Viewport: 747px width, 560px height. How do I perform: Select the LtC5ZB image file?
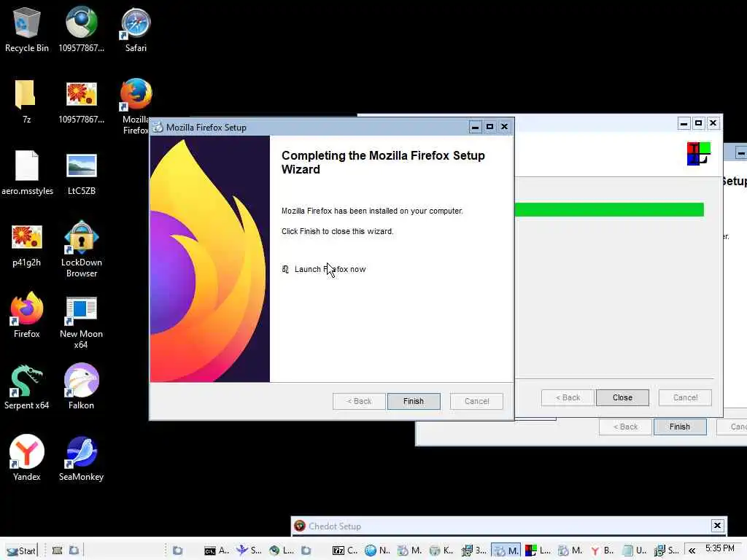point(82,172)
